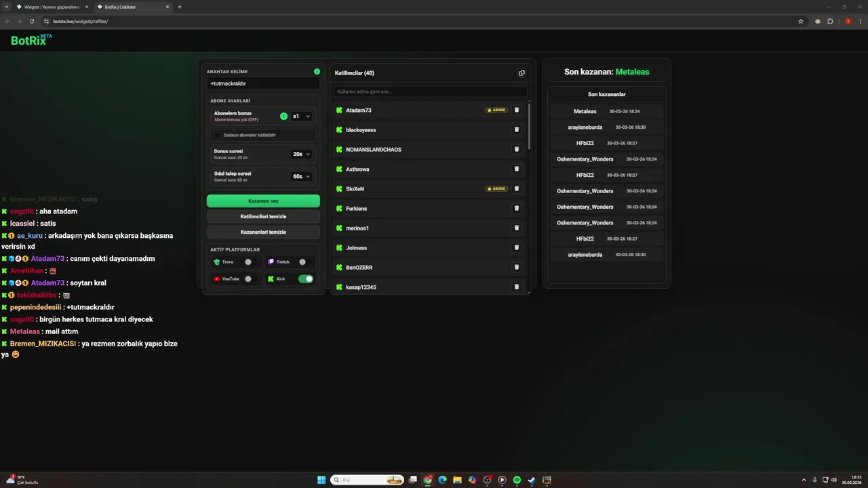Open File Explorer from taskbar

click(x=457, y=480)
